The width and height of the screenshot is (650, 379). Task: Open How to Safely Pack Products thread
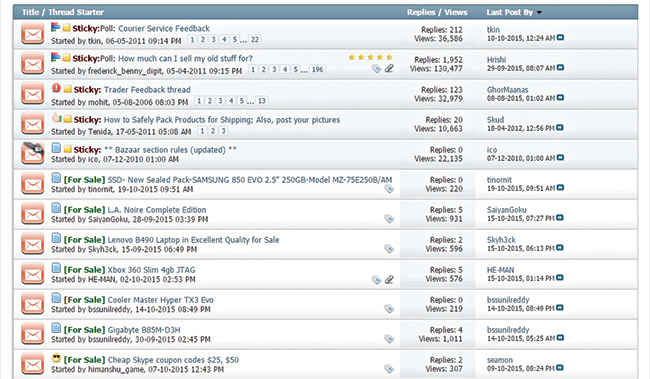point(222,120)
